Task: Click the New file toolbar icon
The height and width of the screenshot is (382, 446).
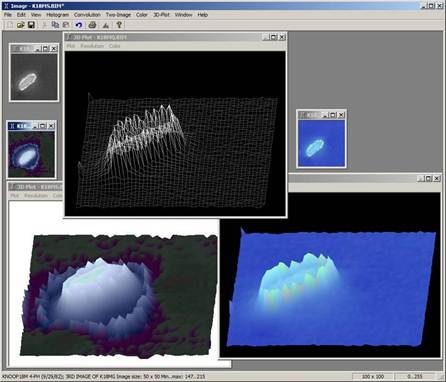Action: pos(10,25)
